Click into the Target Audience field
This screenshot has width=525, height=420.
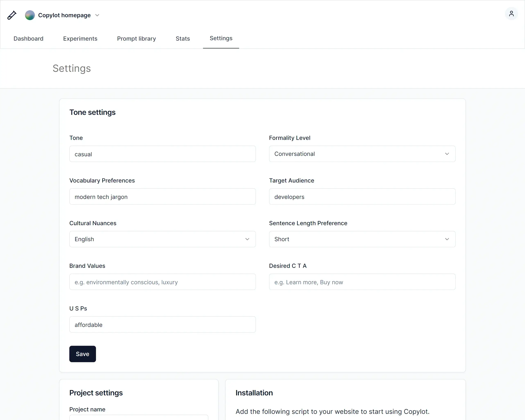click(362, 196)
